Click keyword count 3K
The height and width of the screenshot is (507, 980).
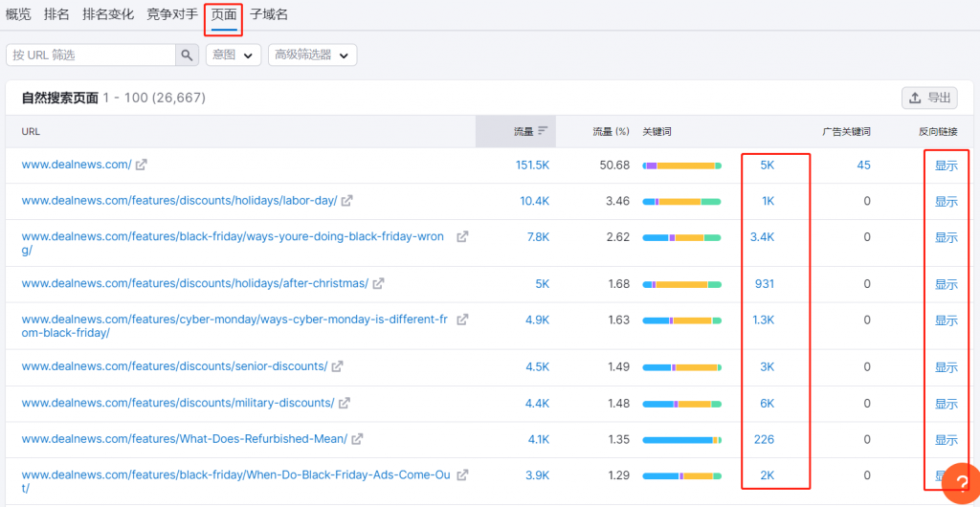click(767, 366)
